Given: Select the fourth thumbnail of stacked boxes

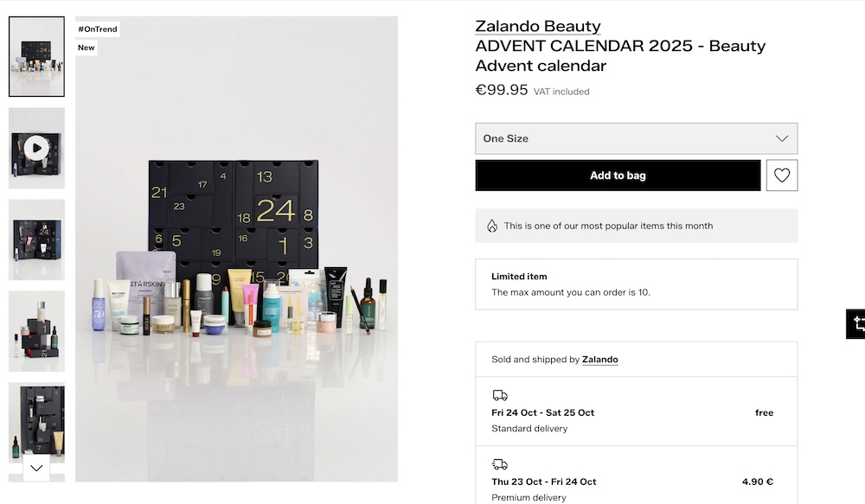Looking at the screenshot, I should (x=36, y=331).
